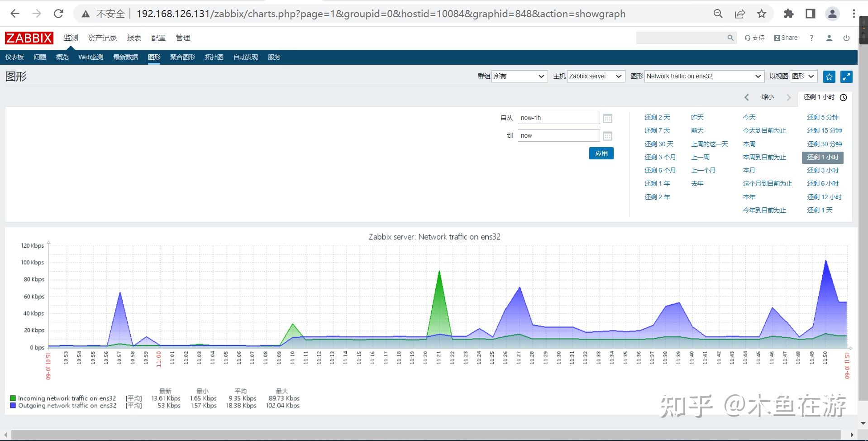The image size is (868, 441).
Task: Open the browser extensions puzzle icon
Action: [789, 14]
